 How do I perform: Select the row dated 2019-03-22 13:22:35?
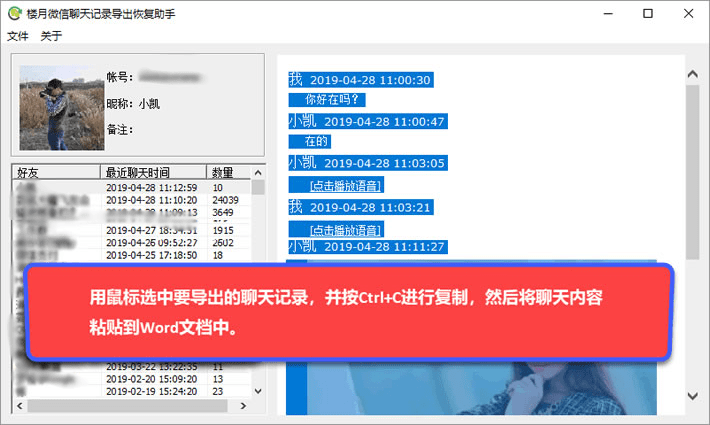click(x=131, y=367)
